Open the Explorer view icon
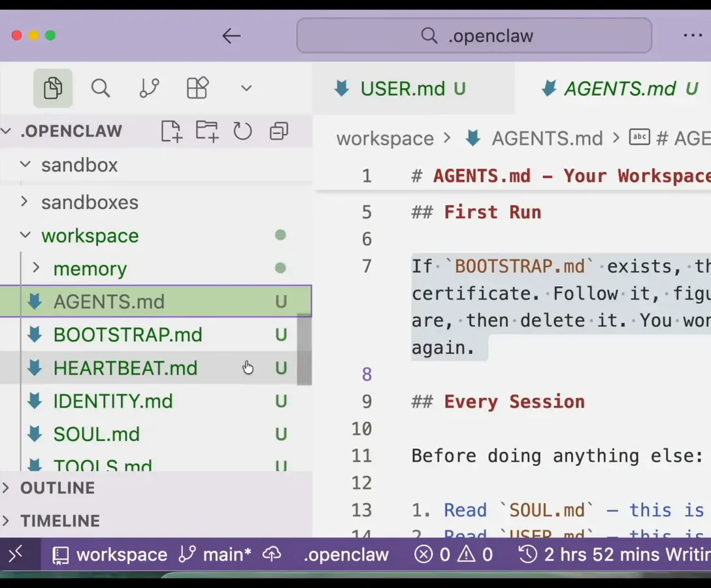The image size is (711, 588). [53, 88]
